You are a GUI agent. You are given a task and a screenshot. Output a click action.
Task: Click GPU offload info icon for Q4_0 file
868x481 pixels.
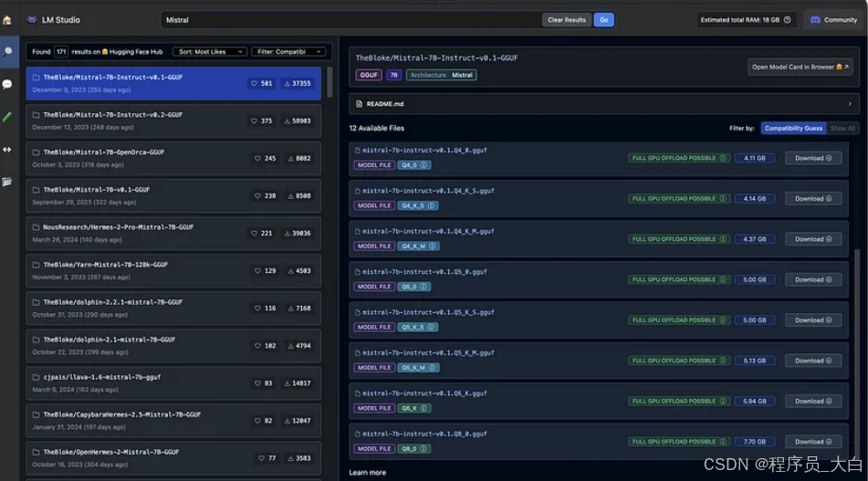pyautogui.click(x=723, y=158)
